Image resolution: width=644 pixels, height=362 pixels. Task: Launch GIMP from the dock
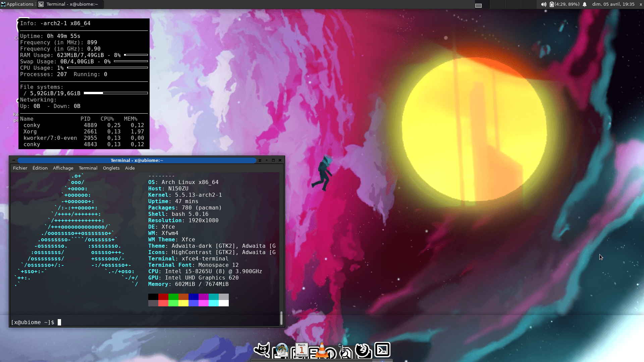pyautogui.click(x=262, y=350)
